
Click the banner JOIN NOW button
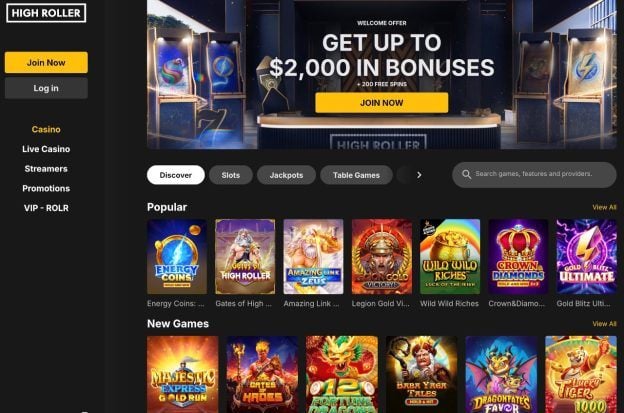click(x=382, y=103)
